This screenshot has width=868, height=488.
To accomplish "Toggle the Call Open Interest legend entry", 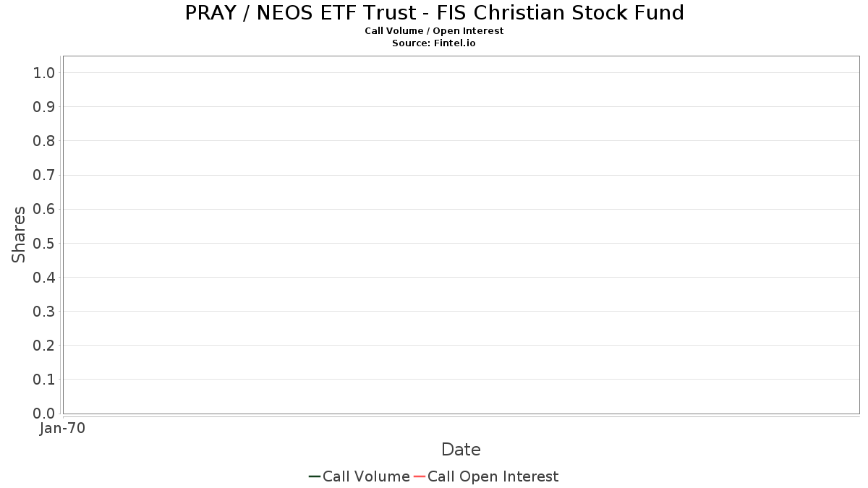I will 493,476.
